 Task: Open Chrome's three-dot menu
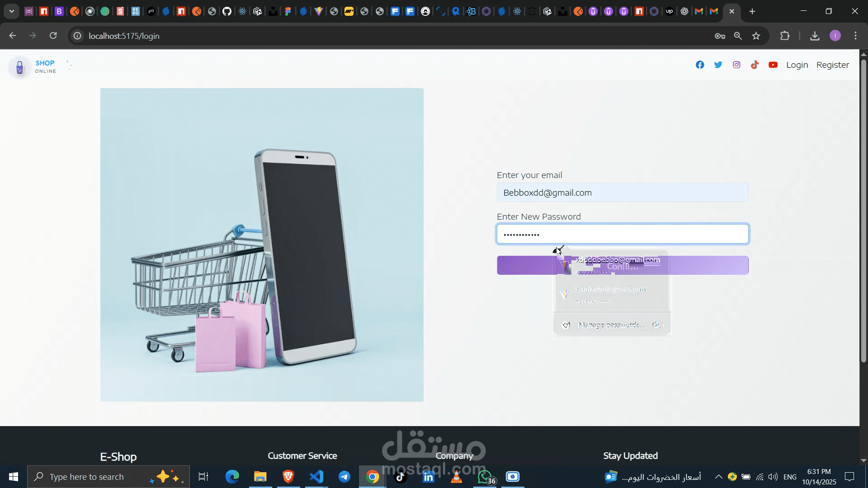[855, 36]
